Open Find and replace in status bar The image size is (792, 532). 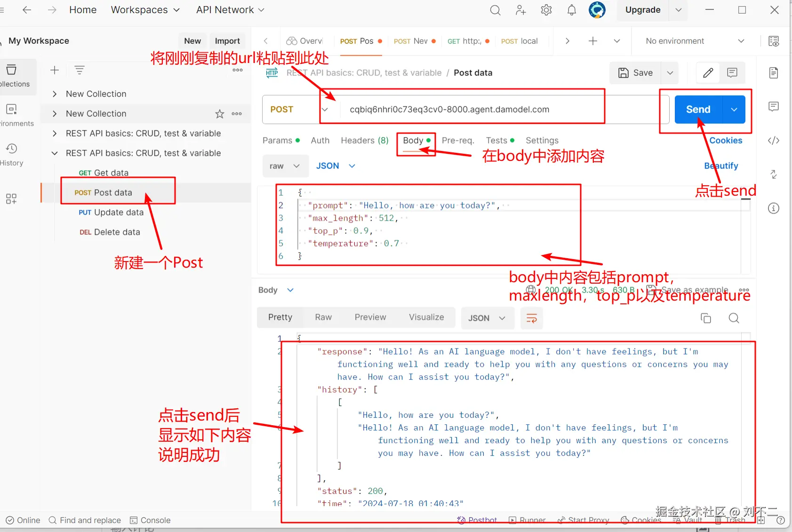85,520
